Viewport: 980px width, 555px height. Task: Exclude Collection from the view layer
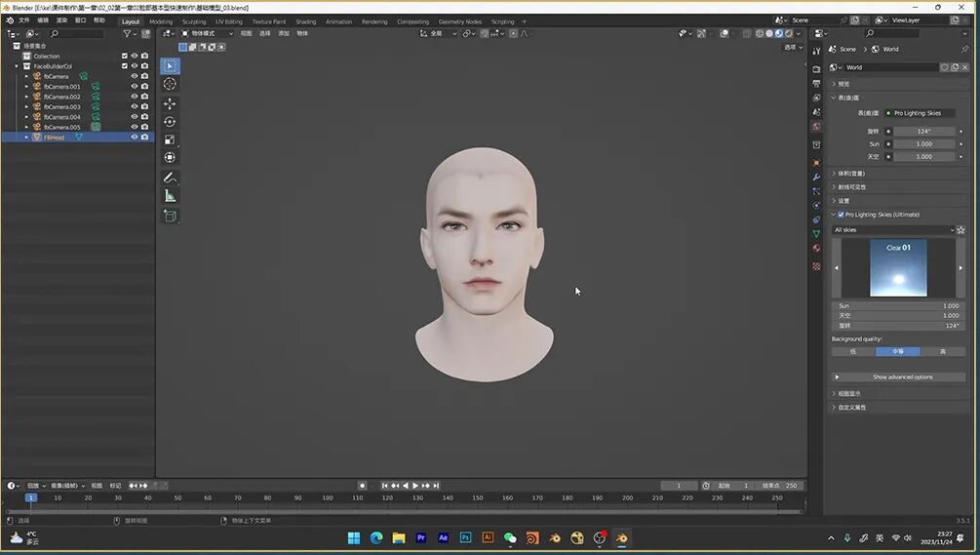(125, 57)
